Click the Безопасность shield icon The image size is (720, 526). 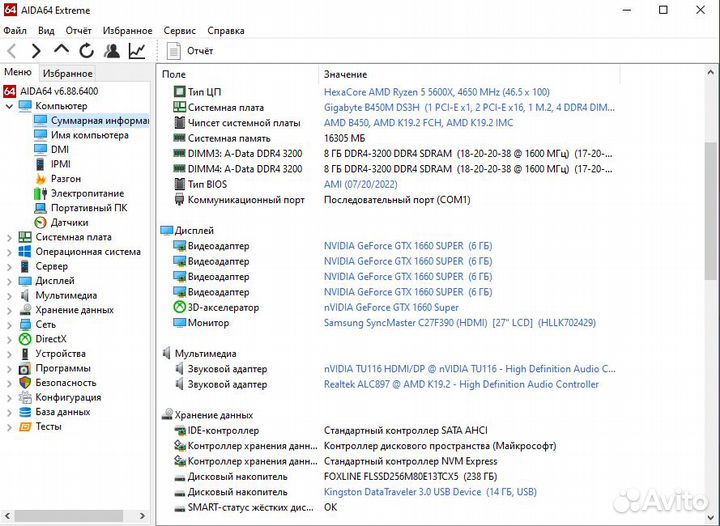pyautogui.click(x=25, y=383)
